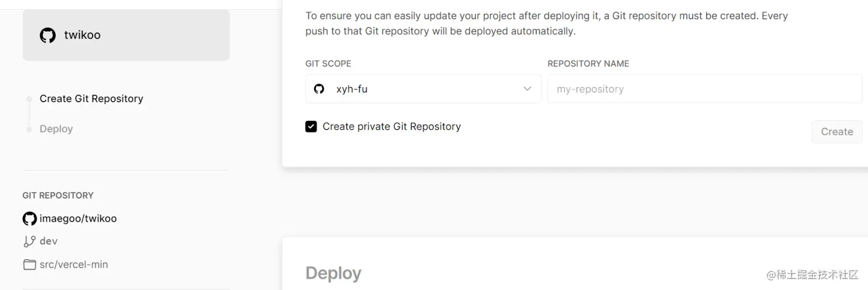Click the src/vercel-min directory text
The image size is (868, 290).
point(73,264)
